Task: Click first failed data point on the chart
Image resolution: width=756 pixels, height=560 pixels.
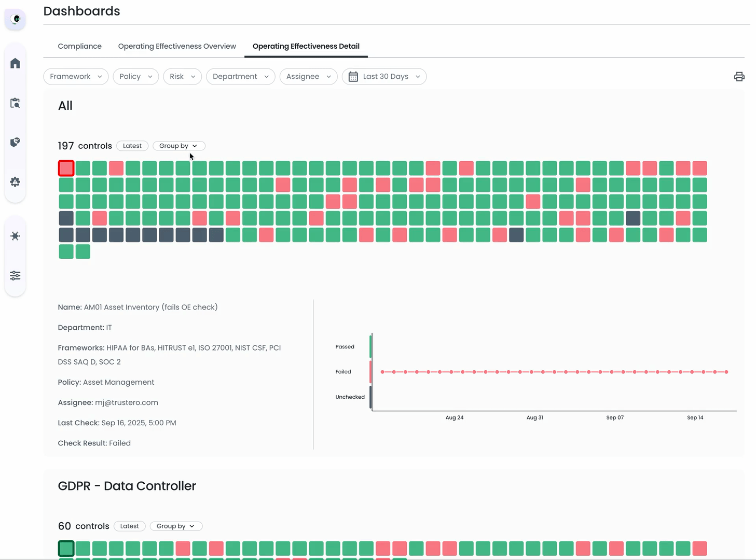Action: (x=382, y=372)
